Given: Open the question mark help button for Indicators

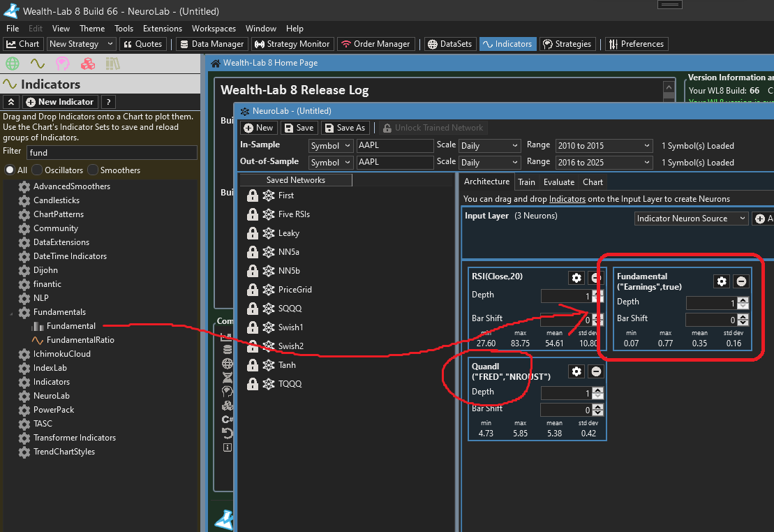Looking at the screenshot, I should (109, 102).
